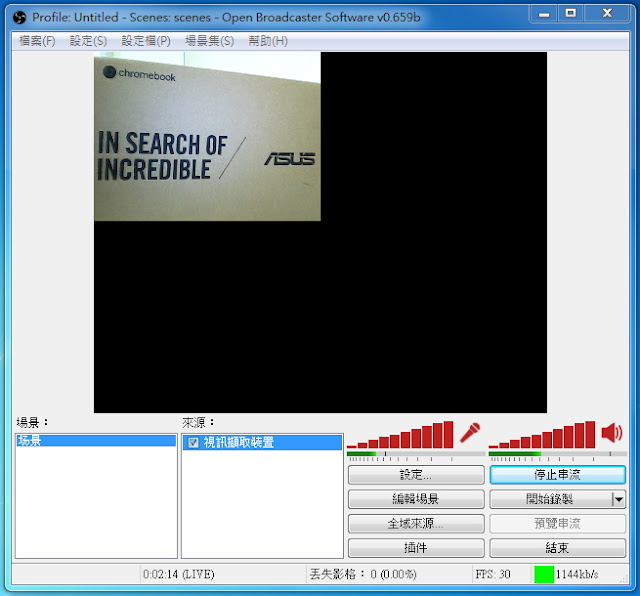Click the 編輯場景 button
Screen dimensions: 640x596
coord(416,499)
